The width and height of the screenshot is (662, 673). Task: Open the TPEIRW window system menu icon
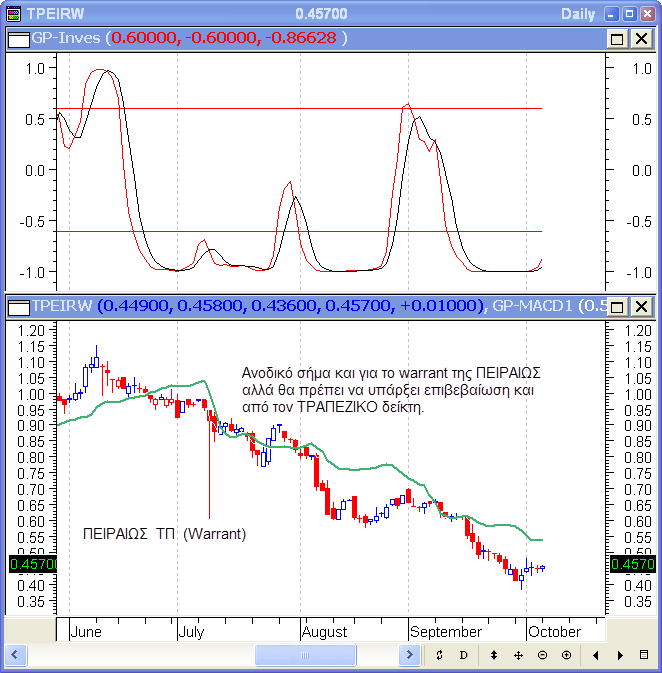pyautogui.click(x=13, y=15)
